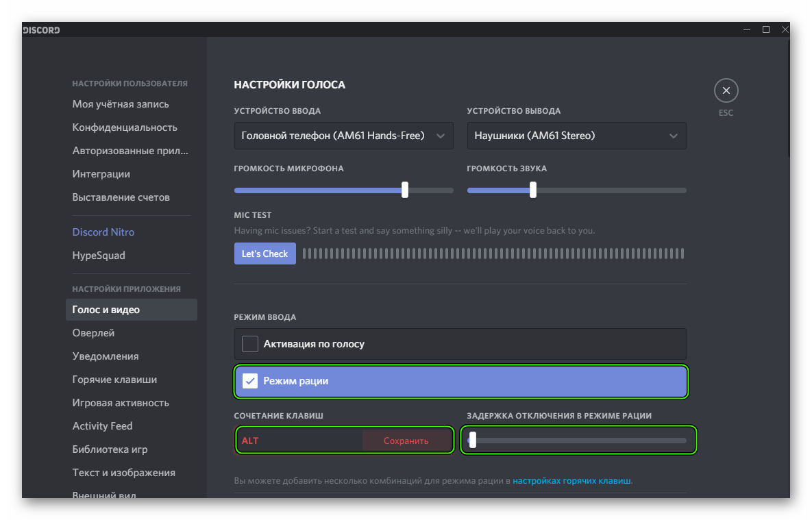Viewport: 812px width, 520px height.
Task: Open Горячие клавиши settings
Action: (x=114, y=380)
